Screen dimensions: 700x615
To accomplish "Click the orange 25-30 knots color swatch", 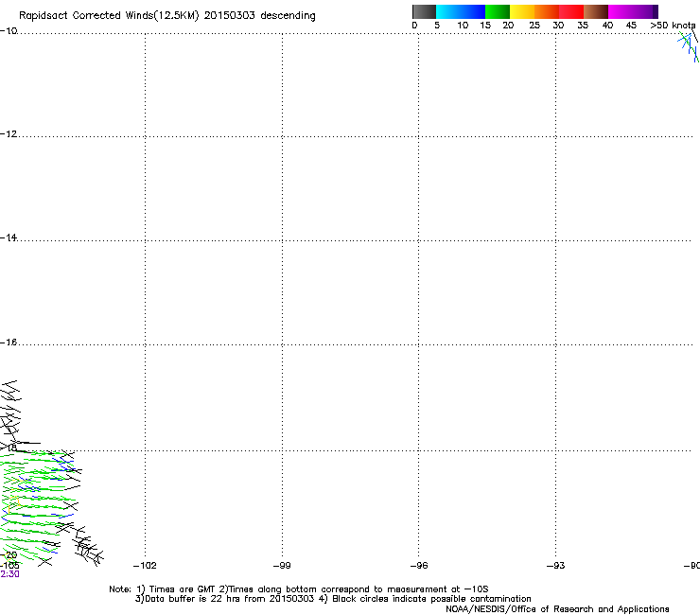I will 547,11.
